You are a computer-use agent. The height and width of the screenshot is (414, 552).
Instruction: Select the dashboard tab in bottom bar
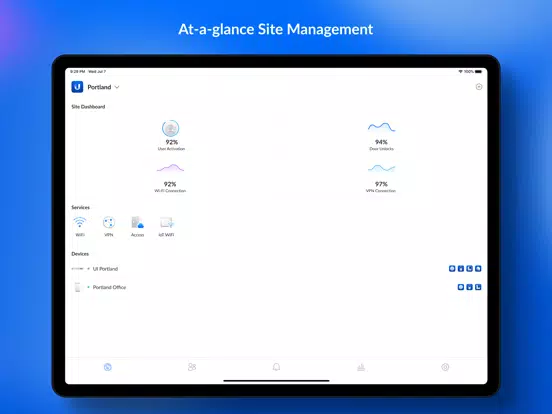click(x=108, y=367)
